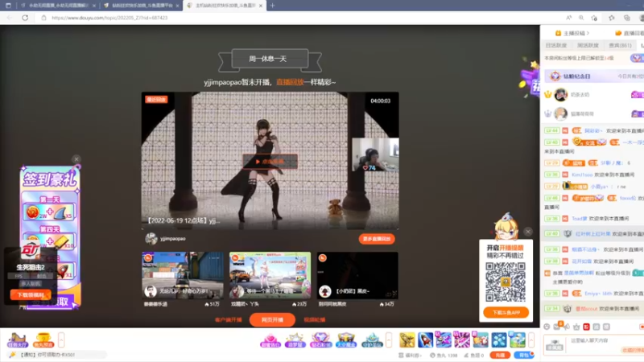The width and height of the screenshot is (644, 362).
Task: Open the 福利券 dropdown
Action: coord(411,355)
